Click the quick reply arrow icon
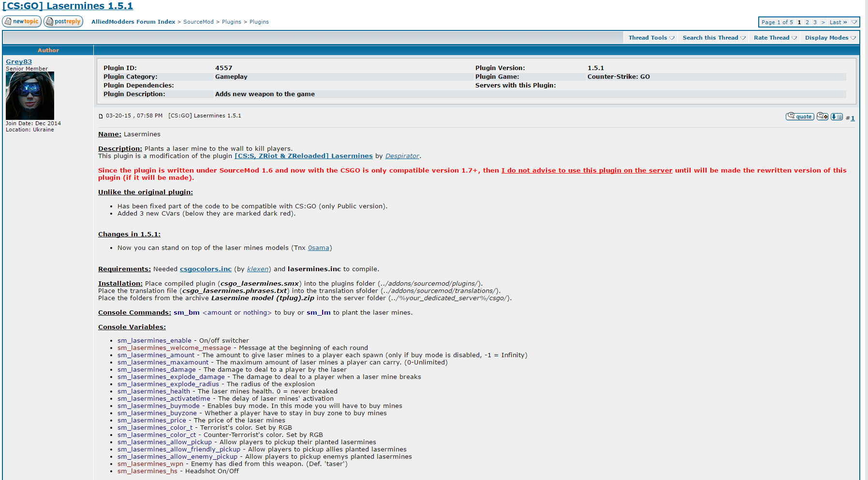Viewport: 868px width, 480px height. (837, 116)
